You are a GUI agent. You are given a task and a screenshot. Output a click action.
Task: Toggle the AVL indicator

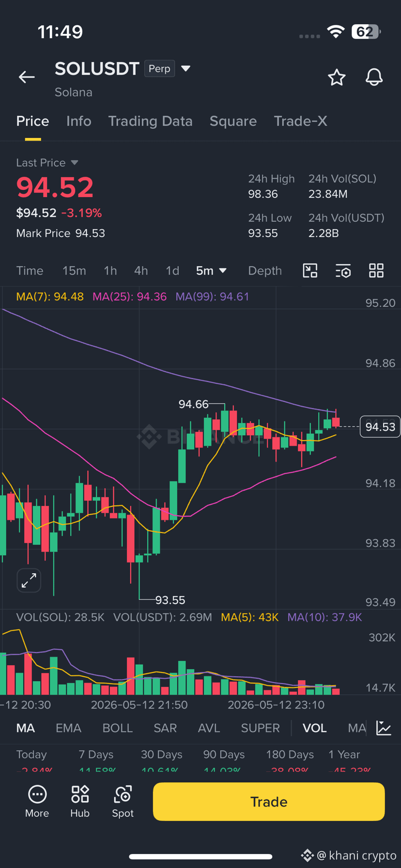(x=209, y=728)
